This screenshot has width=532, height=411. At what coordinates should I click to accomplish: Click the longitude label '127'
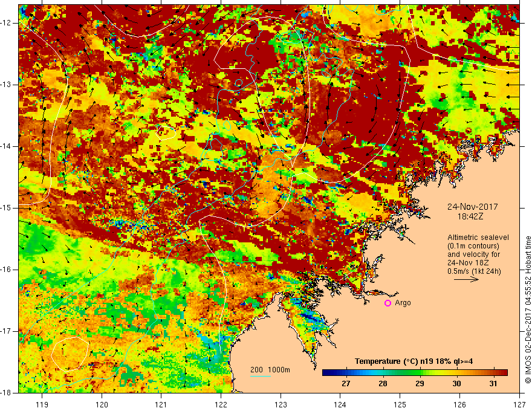click(x=519, y=404)
